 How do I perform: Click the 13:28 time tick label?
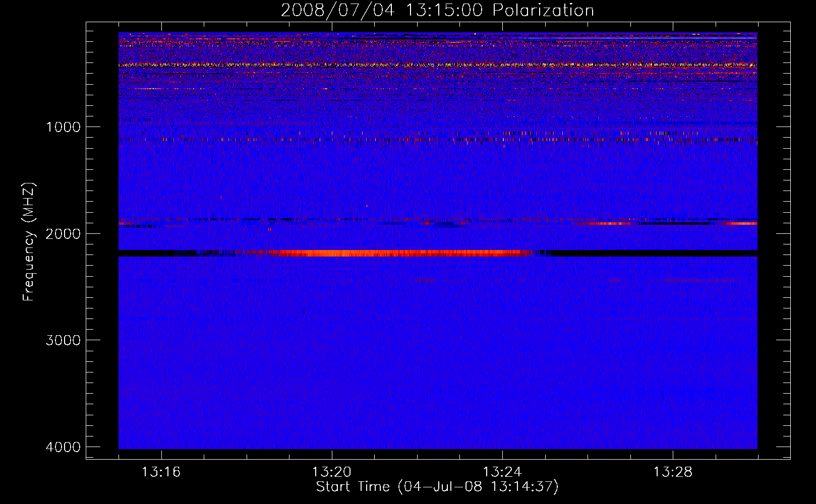[x=673, y=472]
